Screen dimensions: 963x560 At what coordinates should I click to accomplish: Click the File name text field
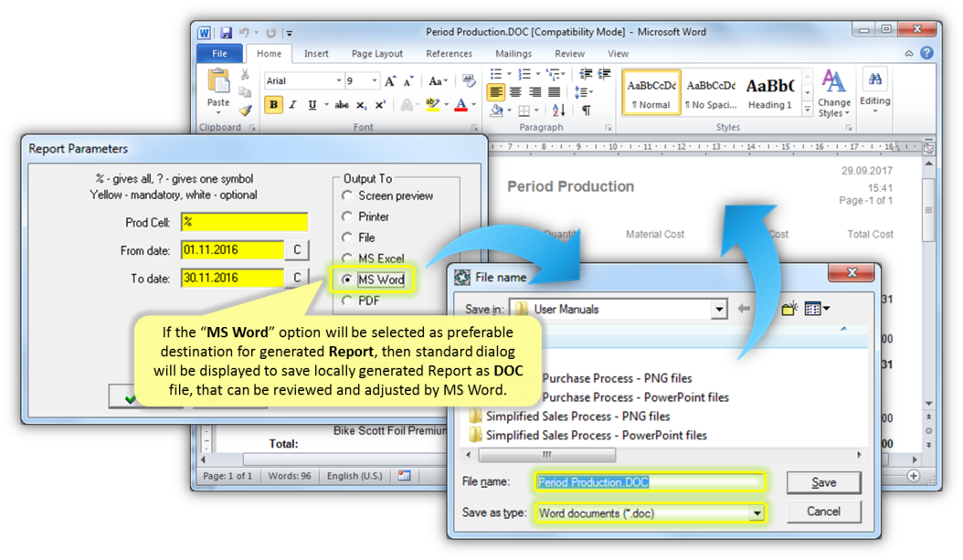651,482
